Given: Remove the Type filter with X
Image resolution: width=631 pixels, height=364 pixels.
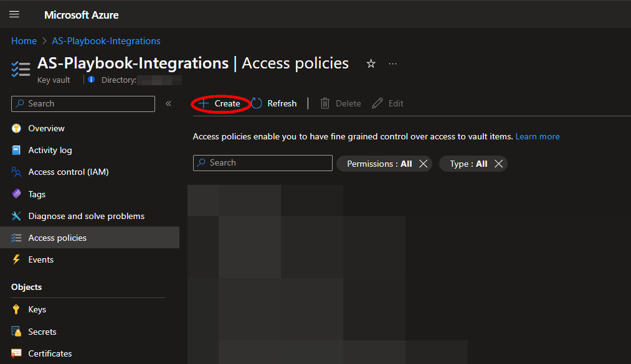Looking at the screenshot, I should pos(498,164).
